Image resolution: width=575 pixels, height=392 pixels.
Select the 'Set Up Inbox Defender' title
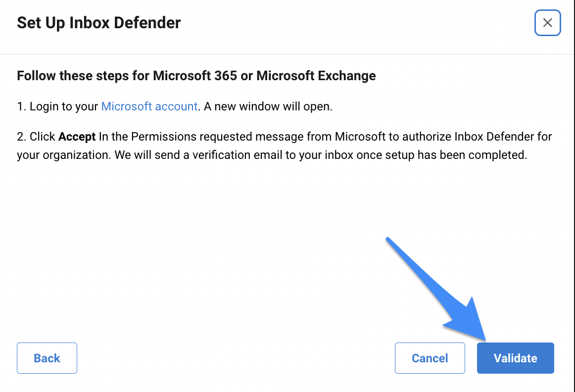(98, 23)
